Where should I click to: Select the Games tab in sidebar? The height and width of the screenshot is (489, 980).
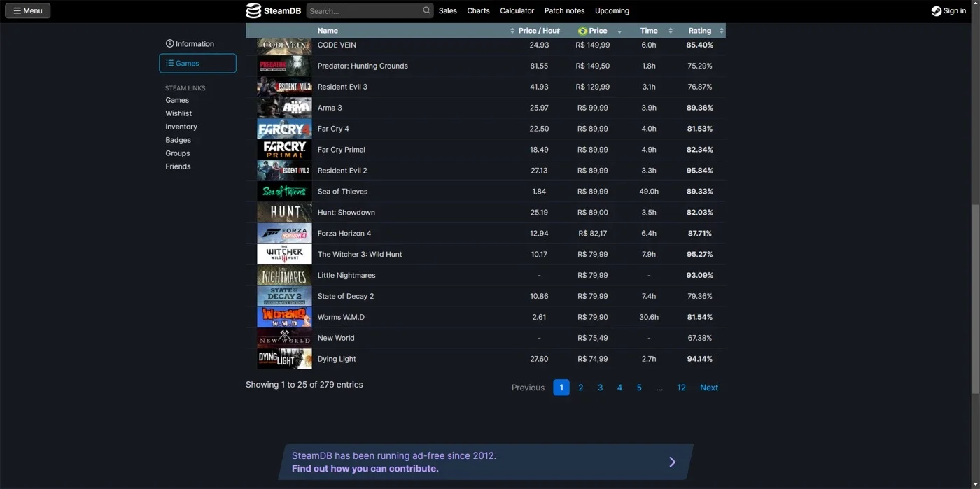(x=197, y=63)
